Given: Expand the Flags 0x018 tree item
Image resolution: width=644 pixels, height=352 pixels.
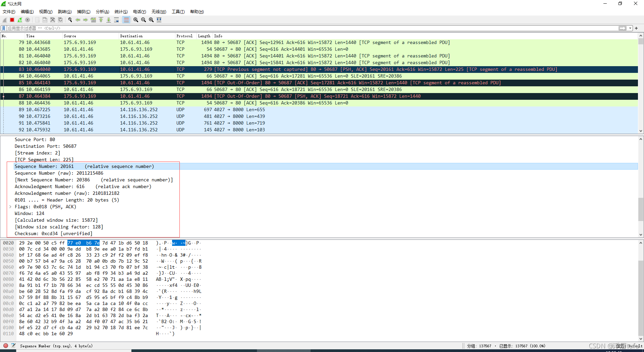Looking at the screenshot, I should 10,207.
